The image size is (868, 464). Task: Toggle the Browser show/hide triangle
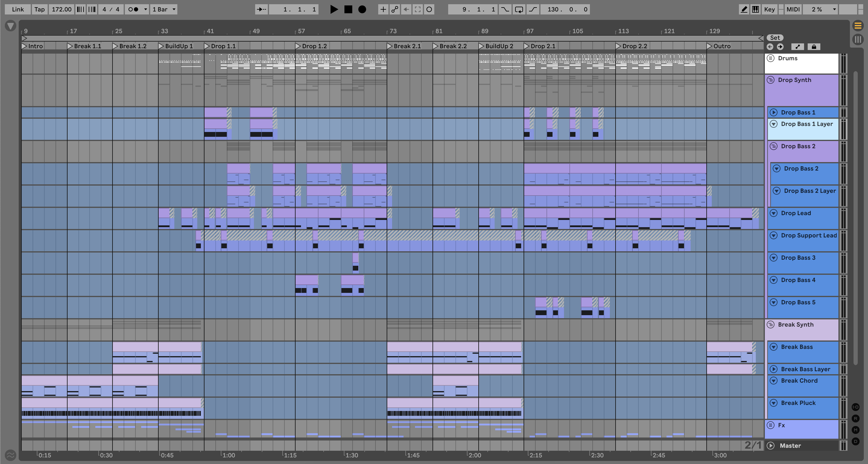point(11,26)
